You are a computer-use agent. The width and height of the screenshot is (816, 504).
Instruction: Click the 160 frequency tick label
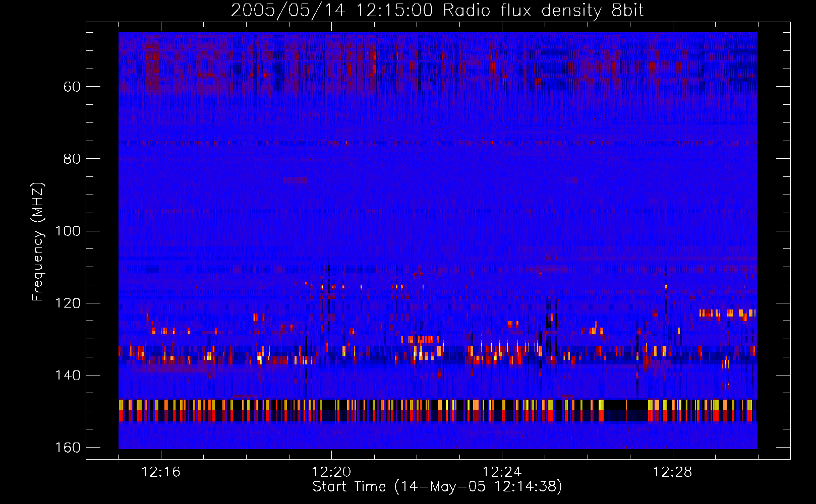point(68,447)
